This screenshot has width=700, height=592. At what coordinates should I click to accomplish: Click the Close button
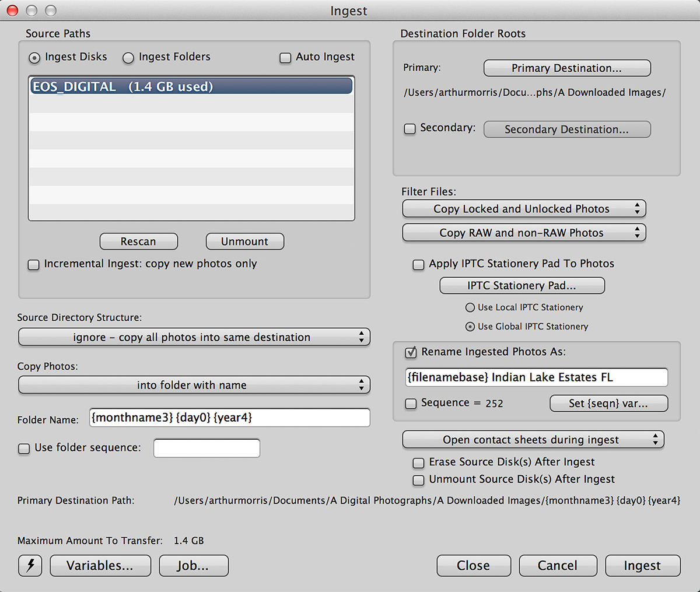pos(474,566)
